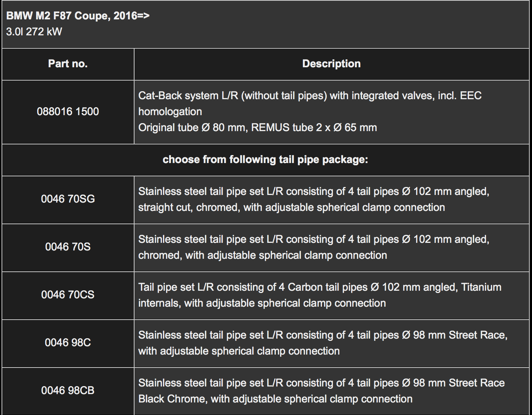The width and height of the screenshot is (532, 415).
Task: Click the BMW M2 F87 Coupe heading
Action: click(78, 16)
